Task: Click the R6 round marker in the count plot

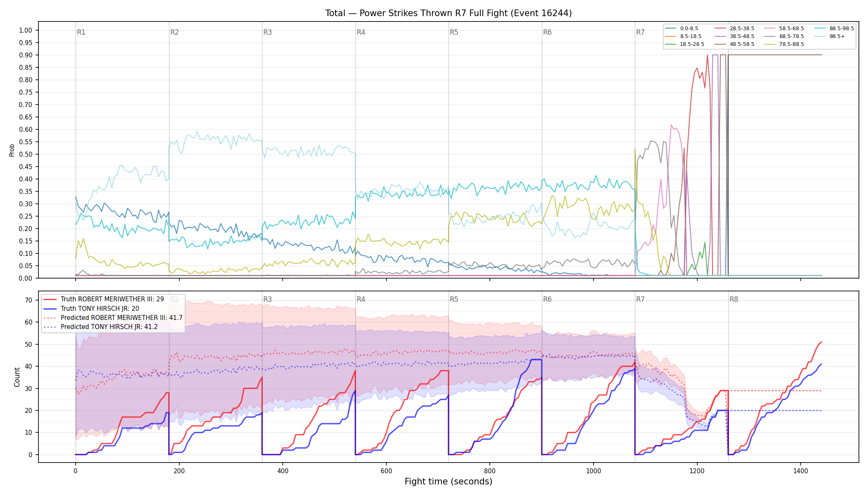Action: click(x=547, y=299)
